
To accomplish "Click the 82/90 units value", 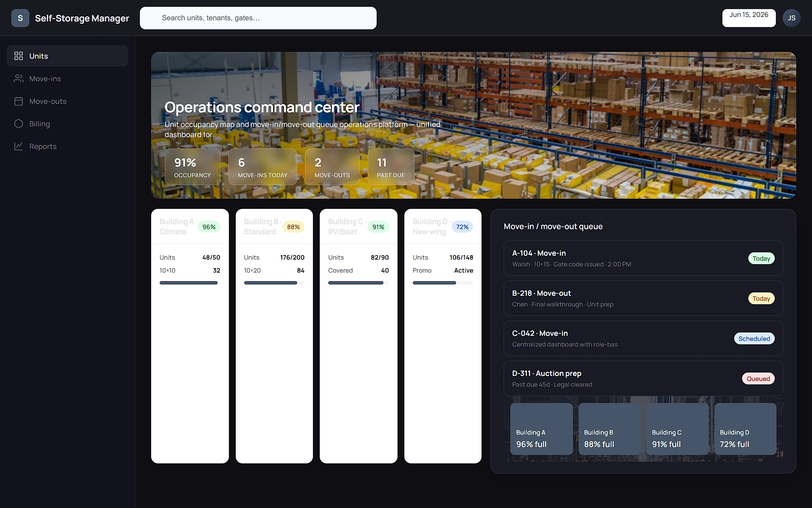I will (380, 257).
